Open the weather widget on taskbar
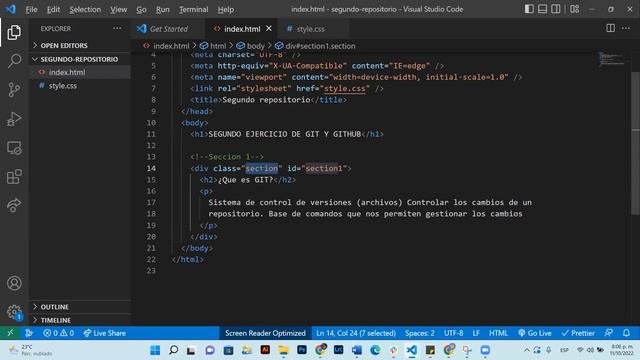Image resolution: width=640 pixels, height=360 pixels. point(31,350)
